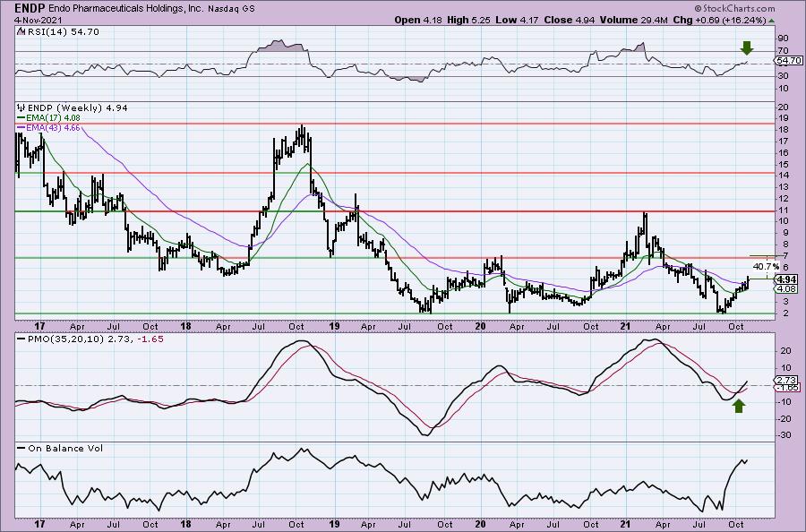
Task: Select the company name Endo Pharmaceuticals Holdings, Inc.
Action: (127, 9)
